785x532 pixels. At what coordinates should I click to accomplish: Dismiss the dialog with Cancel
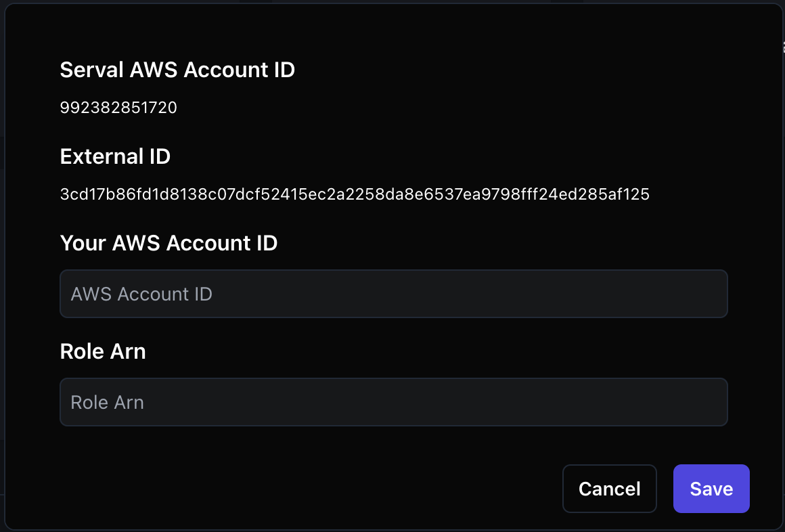pyautogui.click(x=609, y=489)
